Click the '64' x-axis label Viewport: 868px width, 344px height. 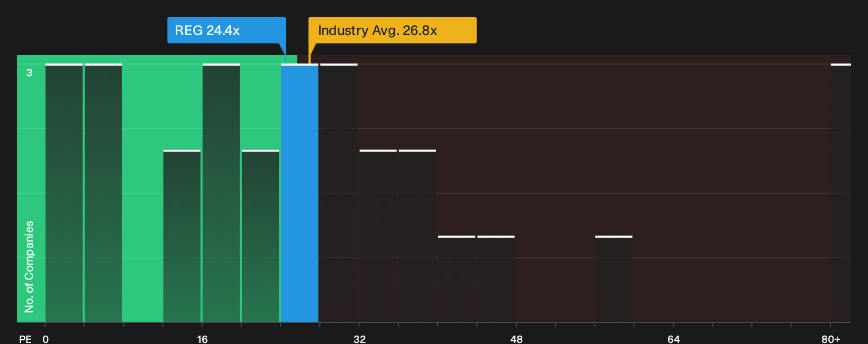coord(673,339)
